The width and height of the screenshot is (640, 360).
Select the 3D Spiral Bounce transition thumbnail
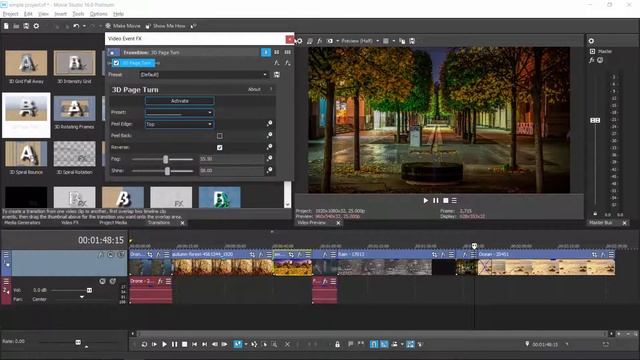(x=26, y=158)
